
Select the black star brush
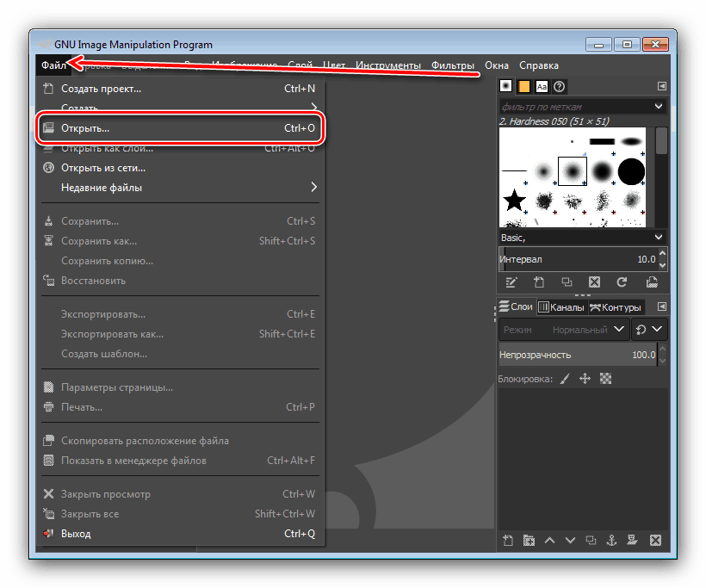point(514,201)
